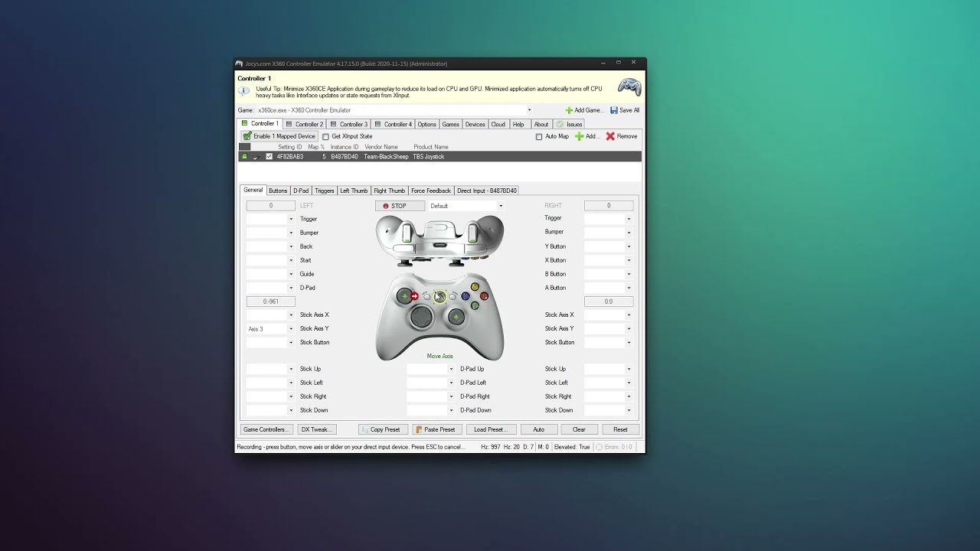Click the left stick value field 0:-961

click(270, 302)
